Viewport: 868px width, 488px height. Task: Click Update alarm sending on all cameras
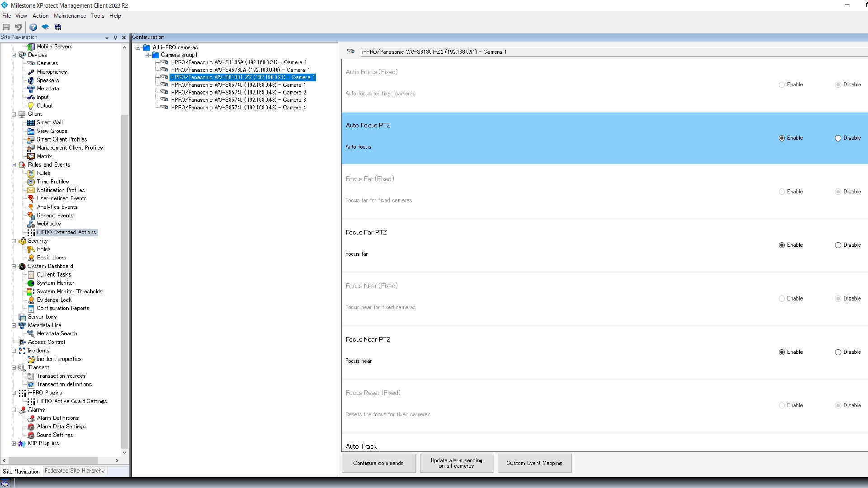coord(457,463)
